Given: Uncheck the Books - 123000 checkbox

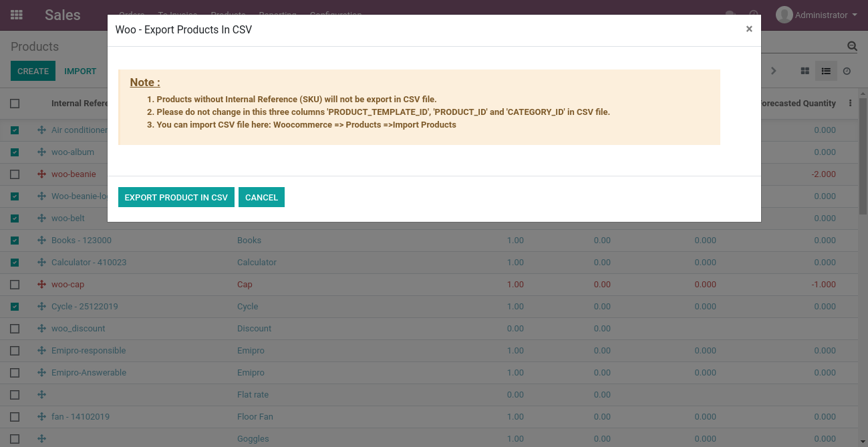Looking at the screenshot, I should tap(15, 241).
